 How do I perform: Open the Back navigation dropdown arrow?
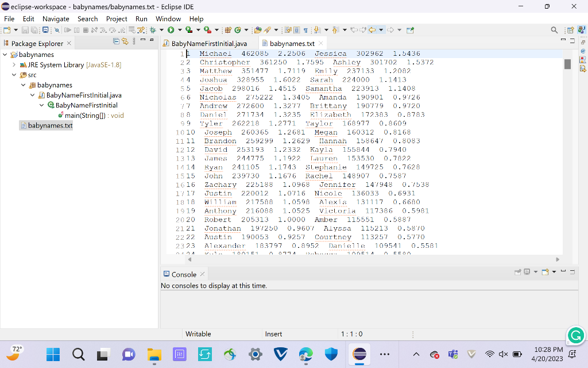381,29
